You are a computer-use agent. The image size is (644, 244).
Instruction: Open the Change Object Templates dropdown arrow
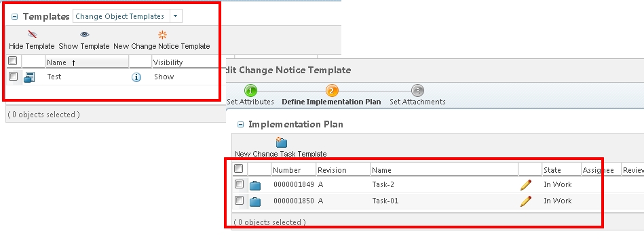coord(175,16)
